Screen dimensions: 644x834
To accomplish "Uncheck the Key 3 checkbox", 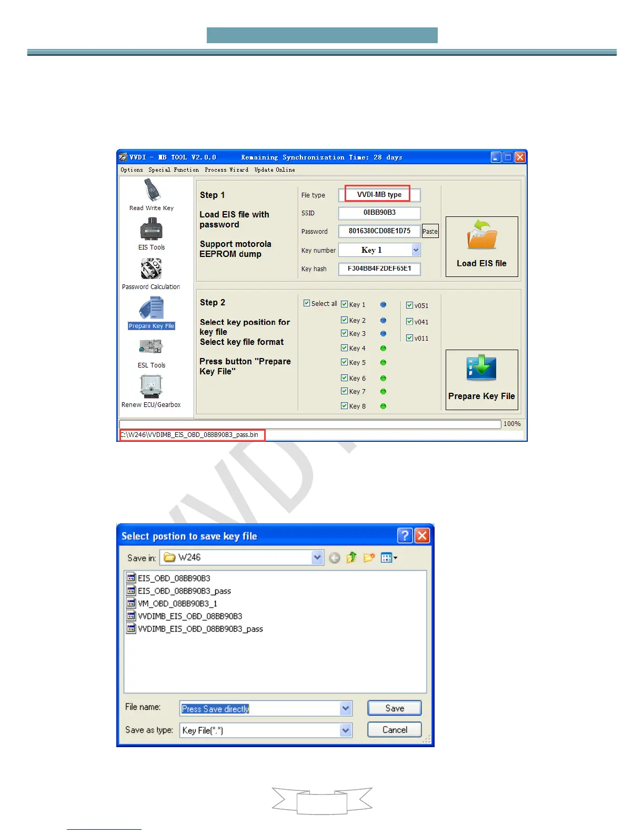I will pos(344,333).
